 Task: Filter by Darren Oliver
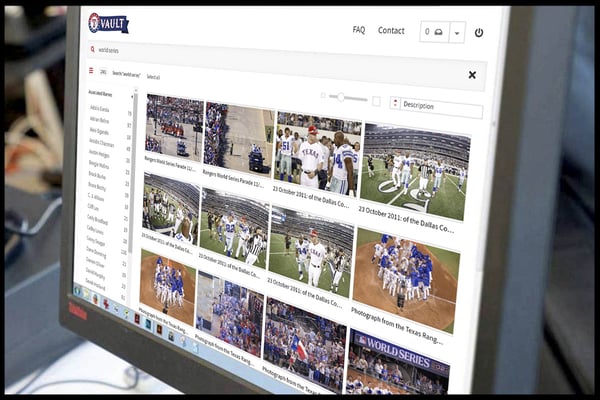(95, 263)
